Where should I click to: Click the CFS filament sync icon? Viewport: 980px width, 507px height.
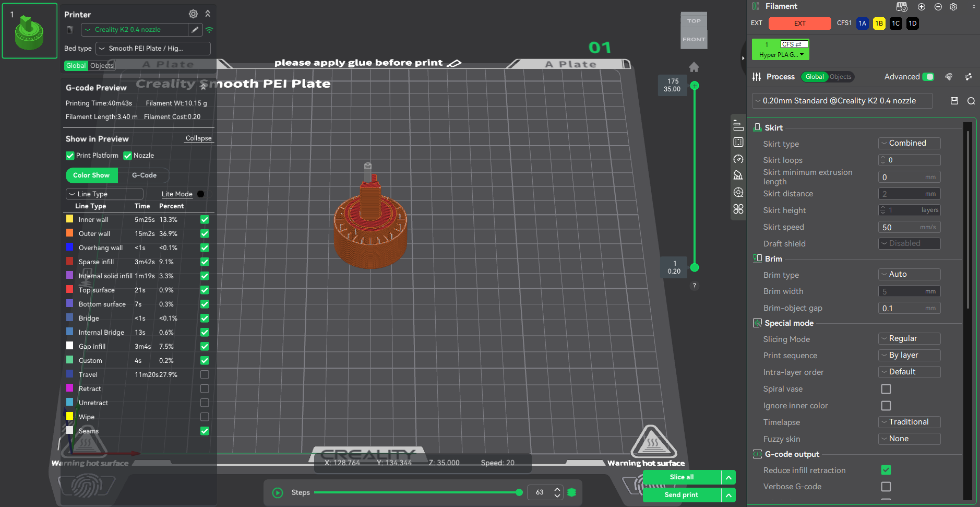(x=902, y=7)
